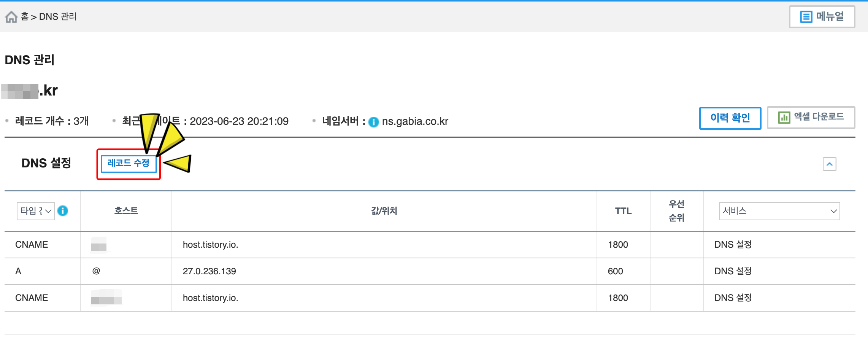Click ns.gabia.co.kr nameserver text
Screen dimensions: 868x339
pos(415,121)
